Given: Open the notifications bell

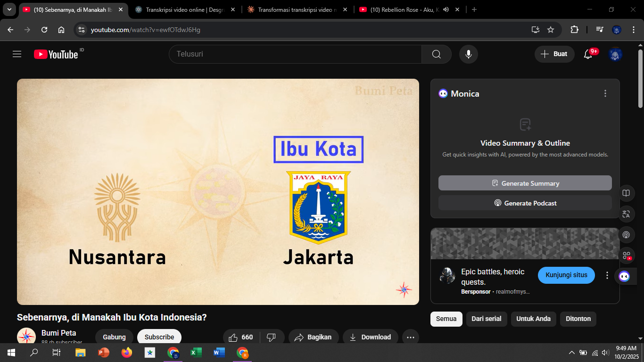Looking at the screenshot, I should point(588,54).
